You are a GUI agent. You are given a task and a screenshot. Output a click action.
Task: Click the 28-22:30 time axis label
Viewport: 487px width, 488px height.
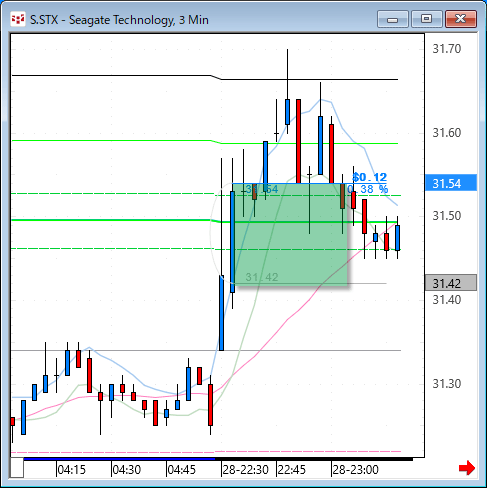click(x=246, y=470)
